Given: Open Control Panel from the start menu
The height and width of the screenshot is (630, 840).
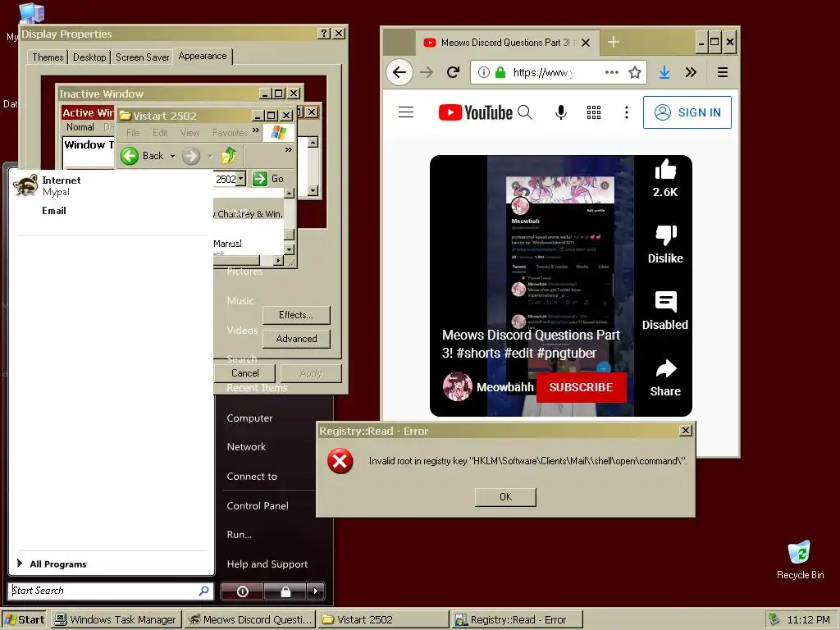Looking at the screenshot, I should 258,505.
